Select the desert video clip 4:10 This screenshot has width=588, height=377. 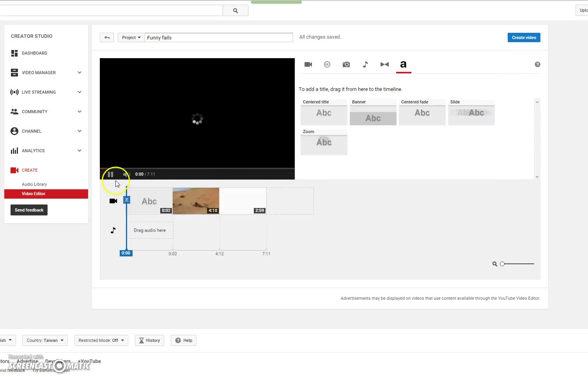tap(196, 201)
